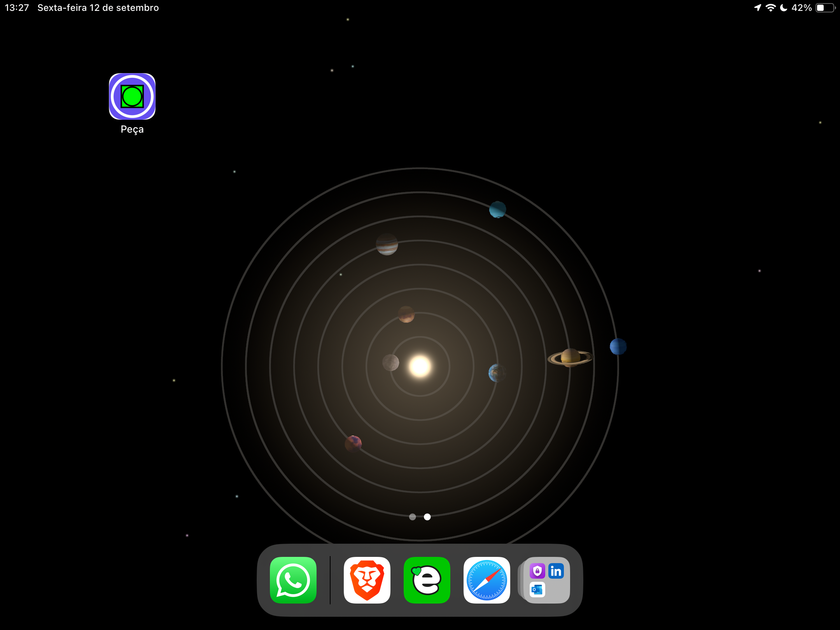Open Outlook from the dock folder

[537, 590]
